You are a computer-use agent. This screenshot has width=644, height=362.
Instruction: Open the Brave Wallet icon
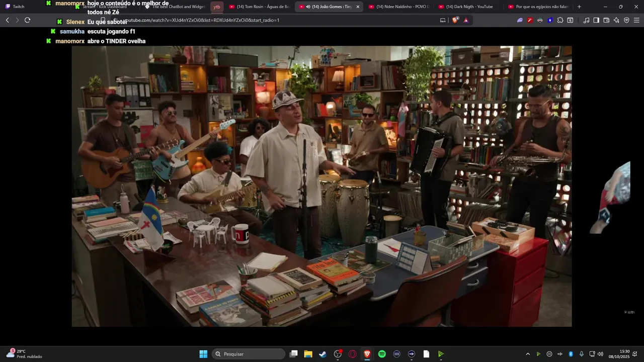click(606, 20)
